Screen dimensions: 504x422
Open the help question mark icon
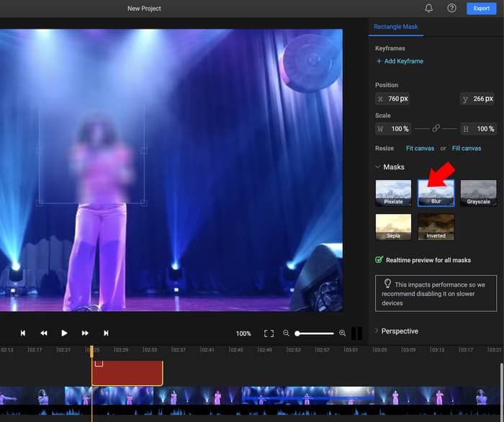click(x=451, y=9)
